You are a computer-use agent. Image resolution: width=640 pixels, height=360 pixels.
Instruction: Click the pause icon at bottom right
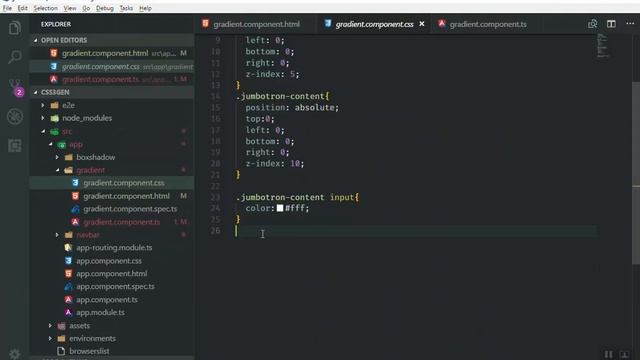609,354
